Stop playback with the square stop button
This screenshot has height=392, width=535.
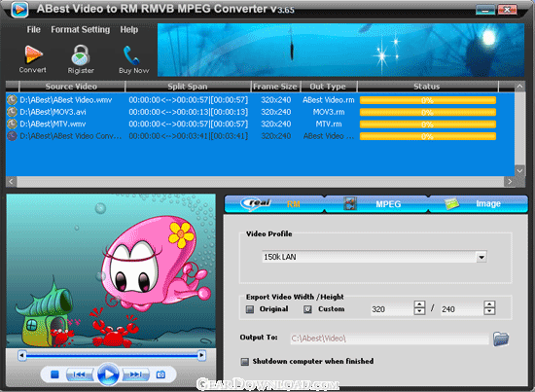(x=54, y=374)
